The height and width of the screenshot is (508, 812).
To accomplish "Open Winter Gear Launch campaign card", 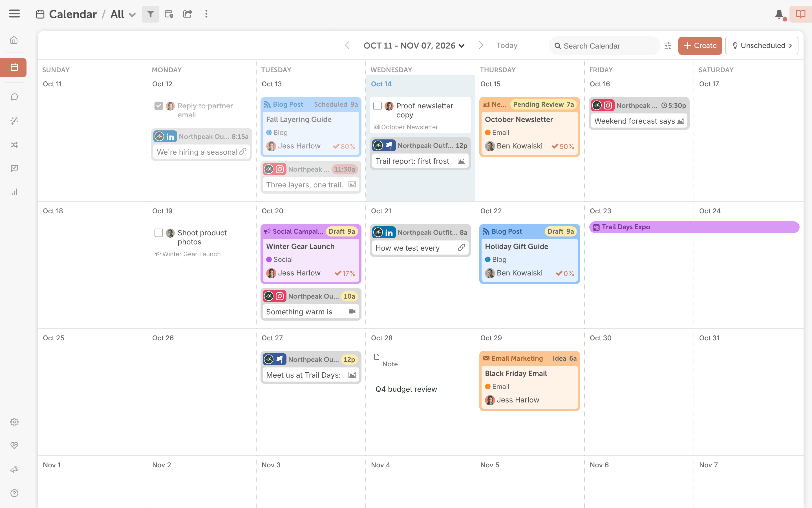I will (x=311, y=254).
